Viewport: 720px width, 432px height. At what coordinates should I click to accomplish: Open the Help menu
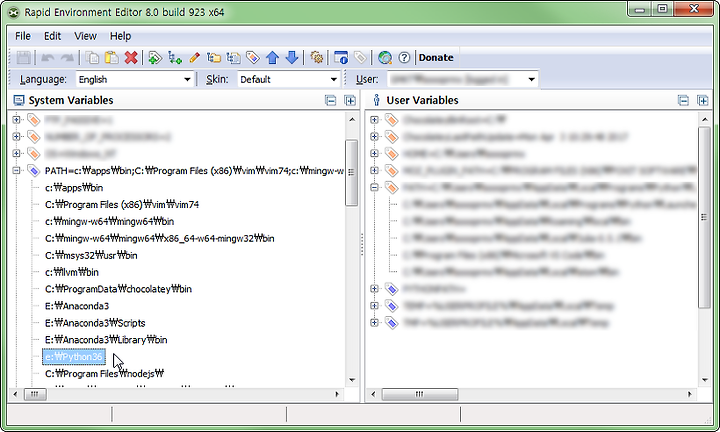click(120, 36)
